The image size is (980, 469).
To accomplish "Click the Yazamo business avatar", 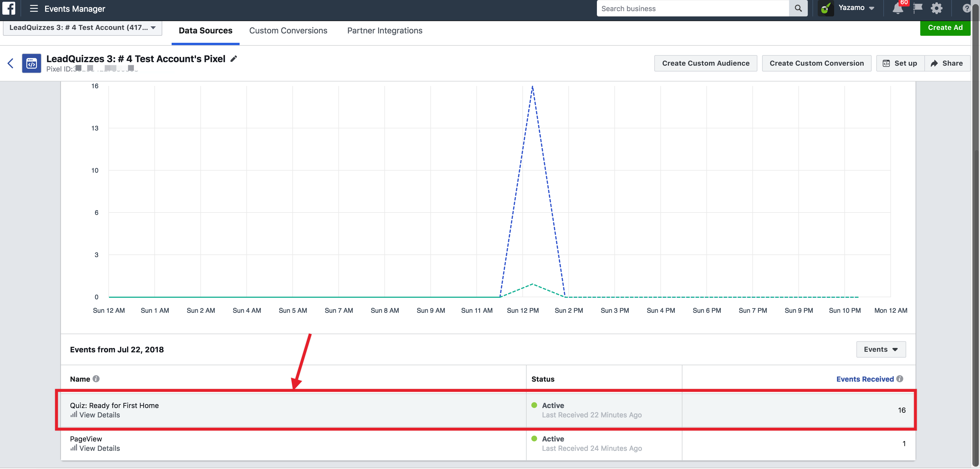I will [x=826, y=8].
